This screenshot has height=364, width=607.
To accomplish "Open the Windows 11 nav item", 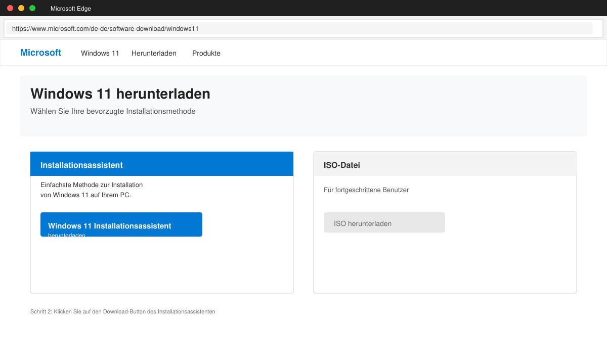I will (100, 53).
